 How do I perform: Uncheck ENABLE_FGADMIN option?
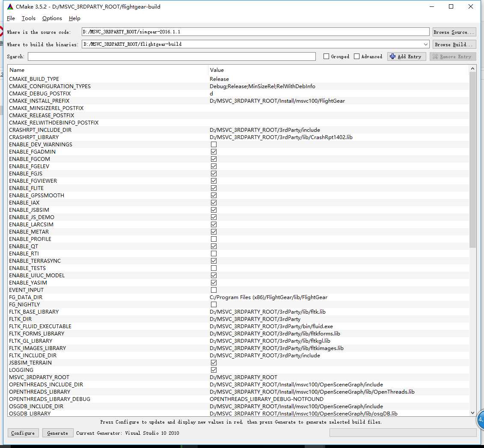tap(214, 152)
